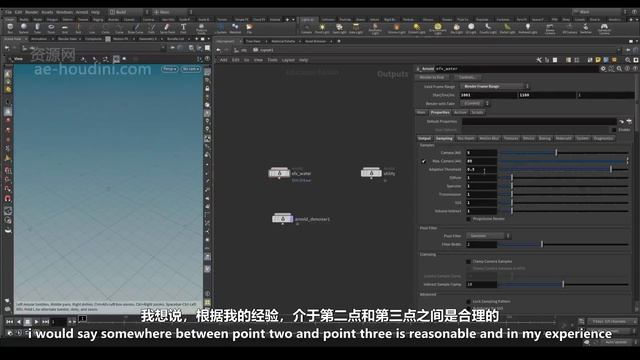This screenshot has width=640, height=360.
Task: Toggle the Enable checkbox near Default Properties
Action: point(614,130)
